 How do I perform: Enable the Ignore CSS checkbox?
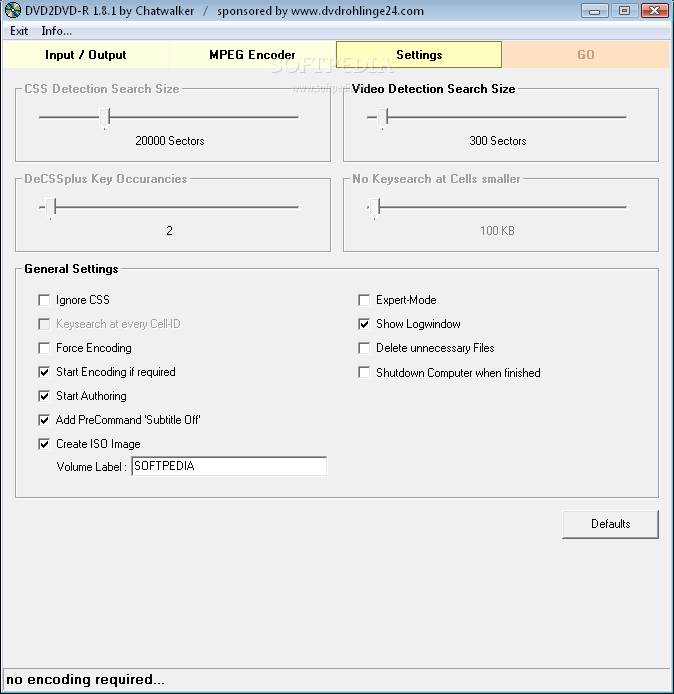click(44, 301)
